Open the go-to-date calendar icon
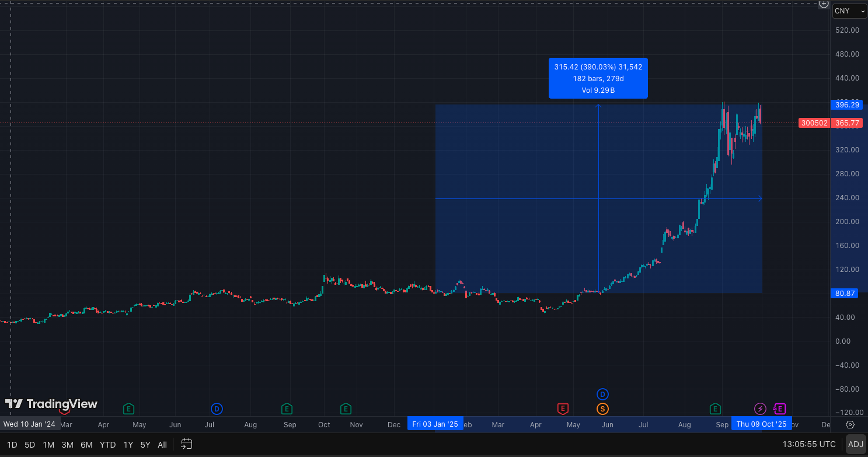 coord(186,444)
